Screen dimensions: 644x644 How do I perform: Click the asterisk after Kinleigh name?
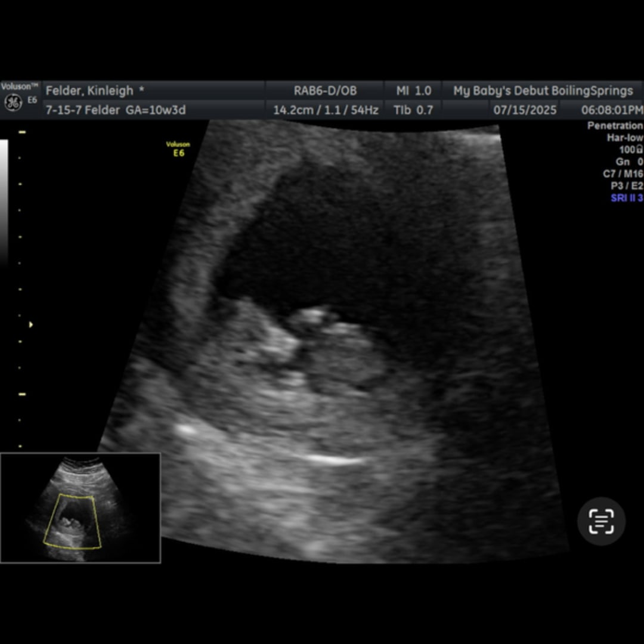(141, 91)
